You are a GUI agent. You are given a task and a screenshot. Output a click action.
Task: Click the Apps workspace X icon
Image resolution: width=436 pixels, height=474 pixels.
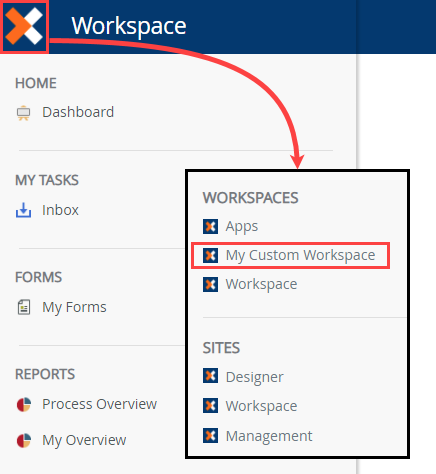tap(210, 226)
